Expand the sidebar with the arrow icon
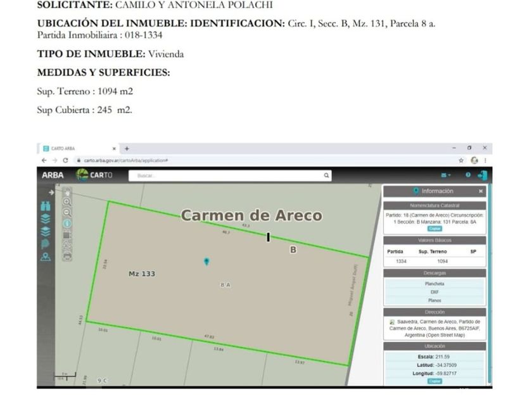Viewport: 532px width, 399px height. (51, 193)
